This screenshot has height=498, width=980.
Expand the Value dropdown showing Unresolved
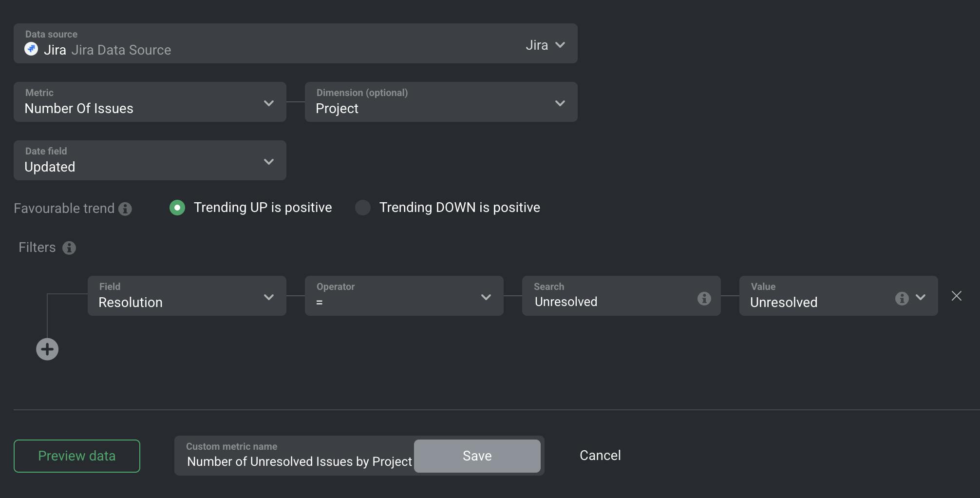tap(920, 297)
